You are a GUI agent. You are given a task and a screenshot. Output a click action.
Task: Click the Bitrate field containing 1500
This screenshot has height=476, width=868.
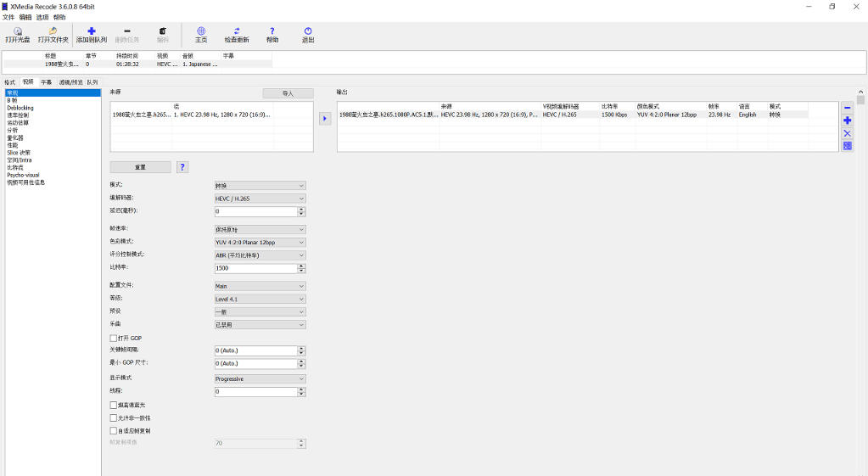[255, 268]
